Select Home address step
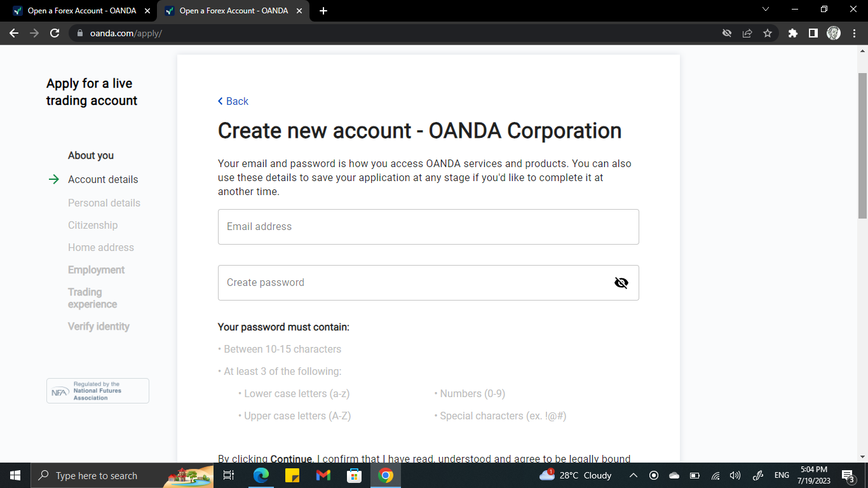 point(101,248)
